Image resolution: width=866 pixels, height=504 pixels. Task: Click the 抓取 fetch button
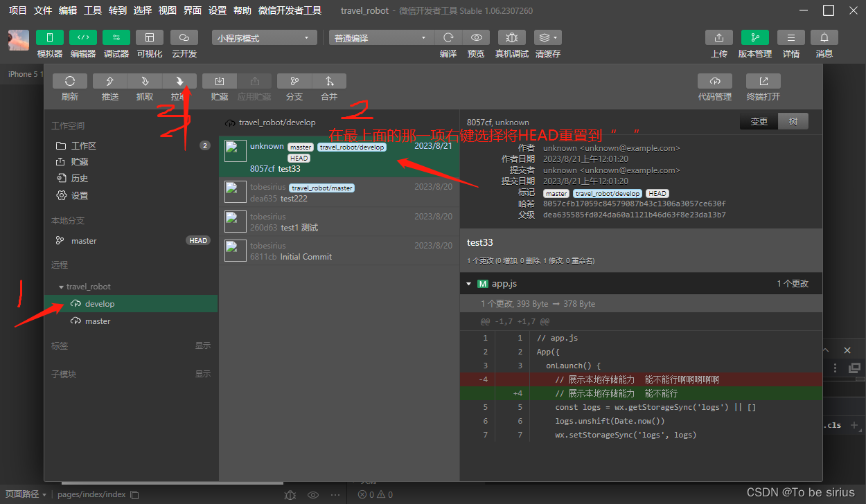click(145, 81)
